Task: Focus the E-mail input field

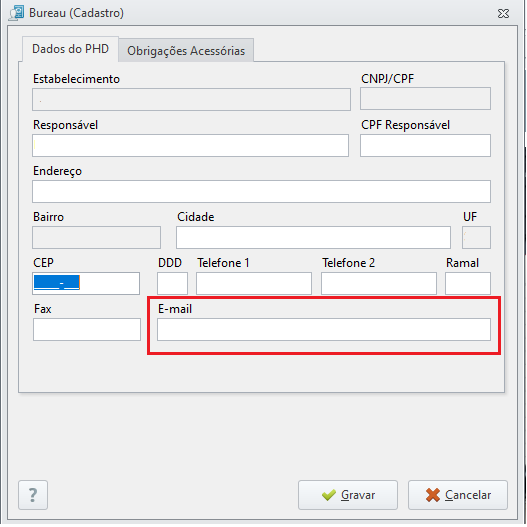Action: [324, 329]
